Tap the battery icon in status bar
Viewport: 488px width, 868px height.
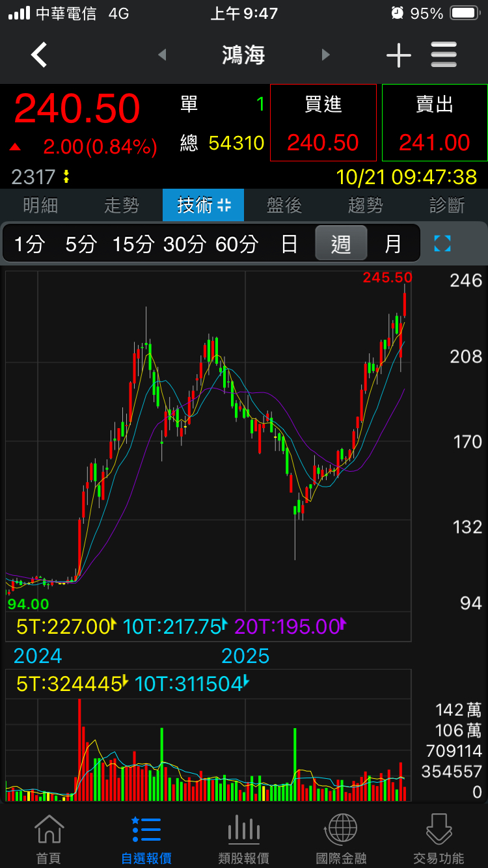(465, 13)
